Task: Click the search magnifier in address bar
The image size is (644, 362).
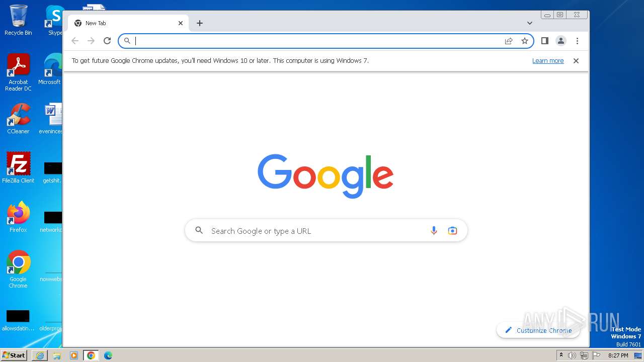Action: (127, 41)
